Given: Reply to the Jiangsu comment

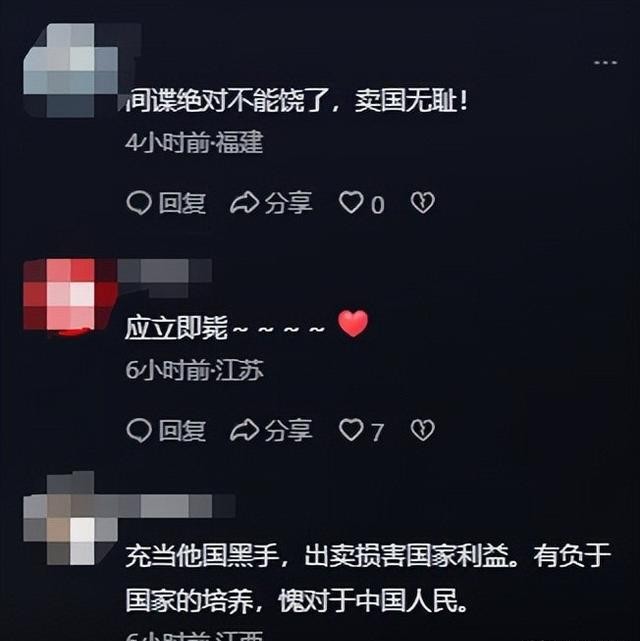Looking at the screenshot, I should (166, 430).
